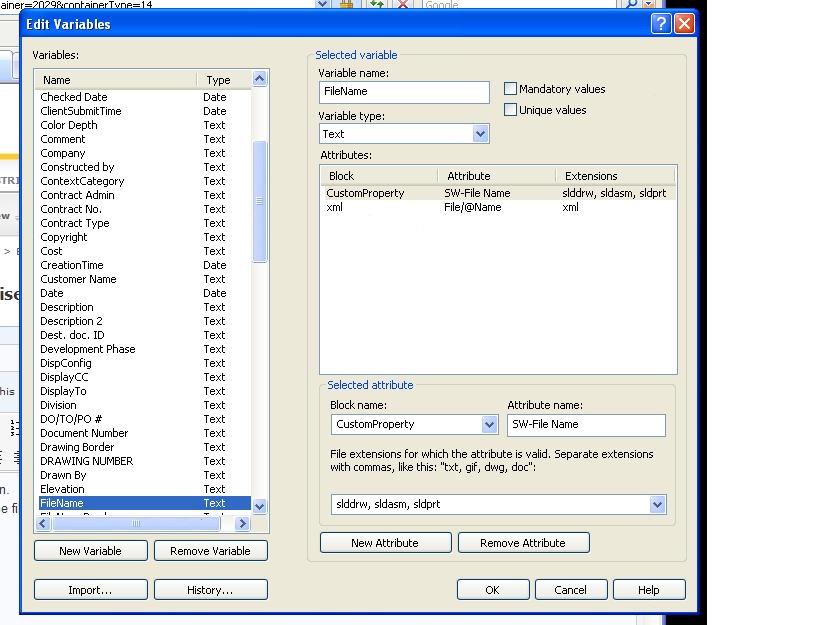Select the Drawing Border variable

(x=144, y=448)
